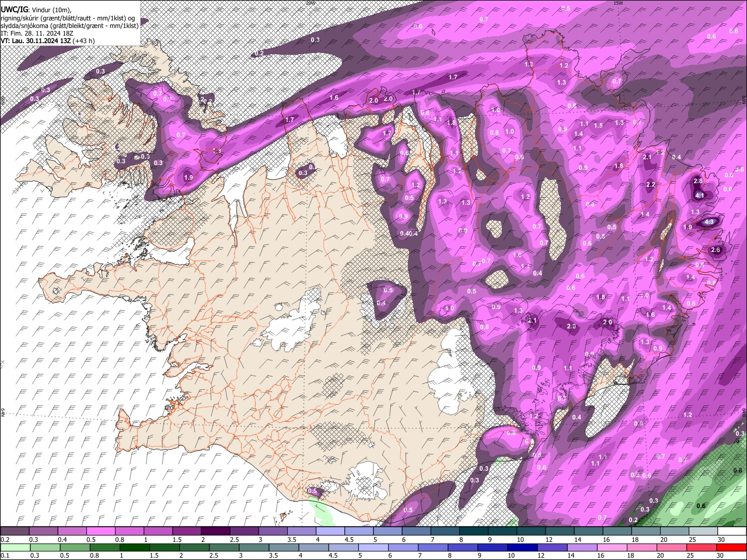Select the "Vindur (10m)," text in the header
747x560 pixels.
51,10
